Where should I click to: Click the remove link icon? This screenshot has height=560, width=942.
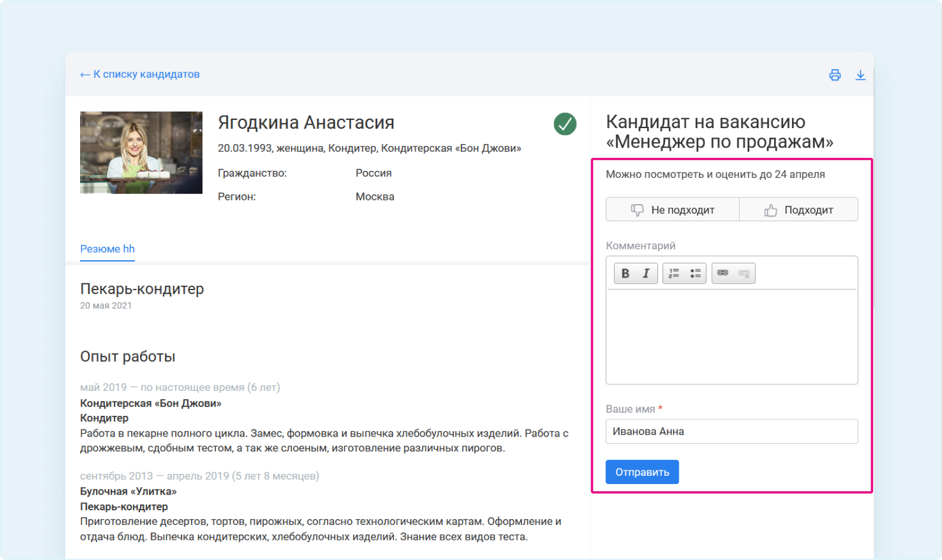point(744,273)
